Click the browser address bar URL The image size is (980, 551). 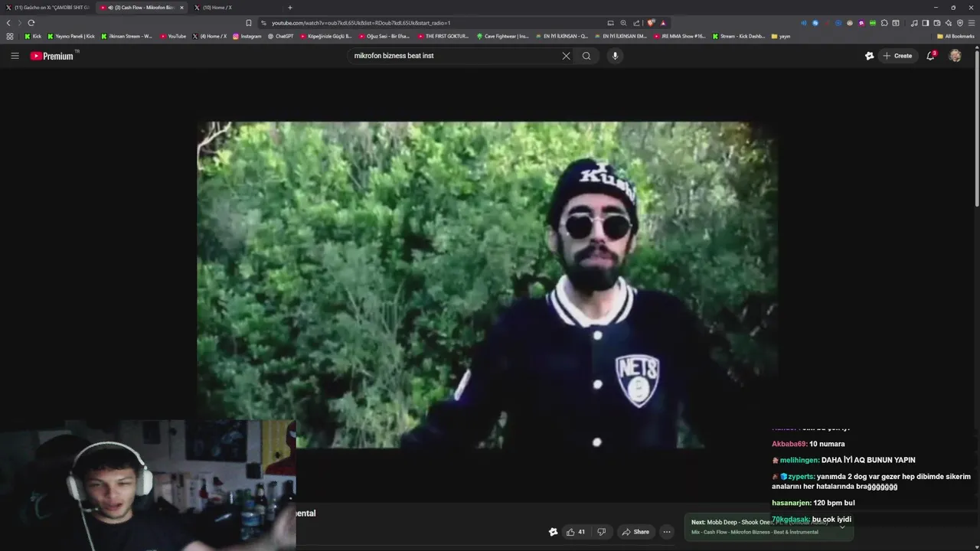point(361,23)
